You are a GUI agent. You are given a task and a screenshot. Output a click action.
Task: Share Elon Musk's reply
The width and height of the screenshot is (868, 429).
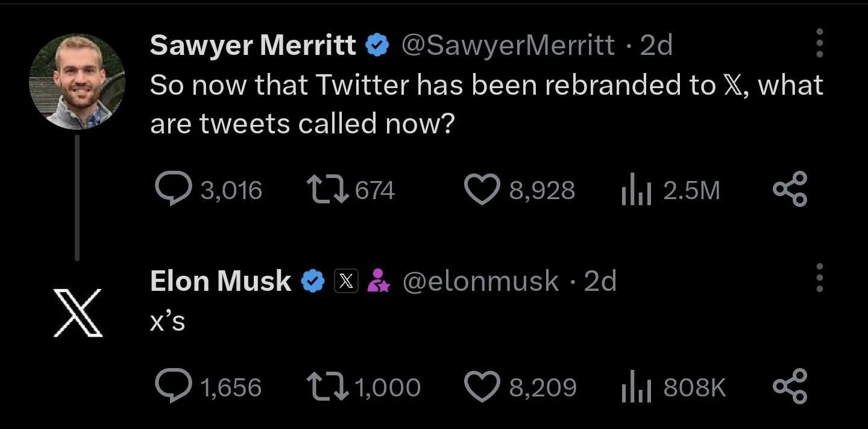pos(790,386)
